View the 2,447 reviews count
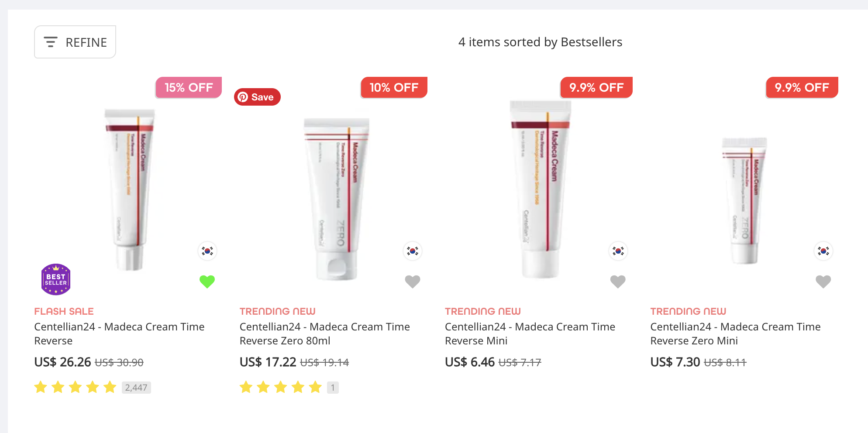Image resolution: width=868 pixels, height=433 pixels. click(136, 388)
